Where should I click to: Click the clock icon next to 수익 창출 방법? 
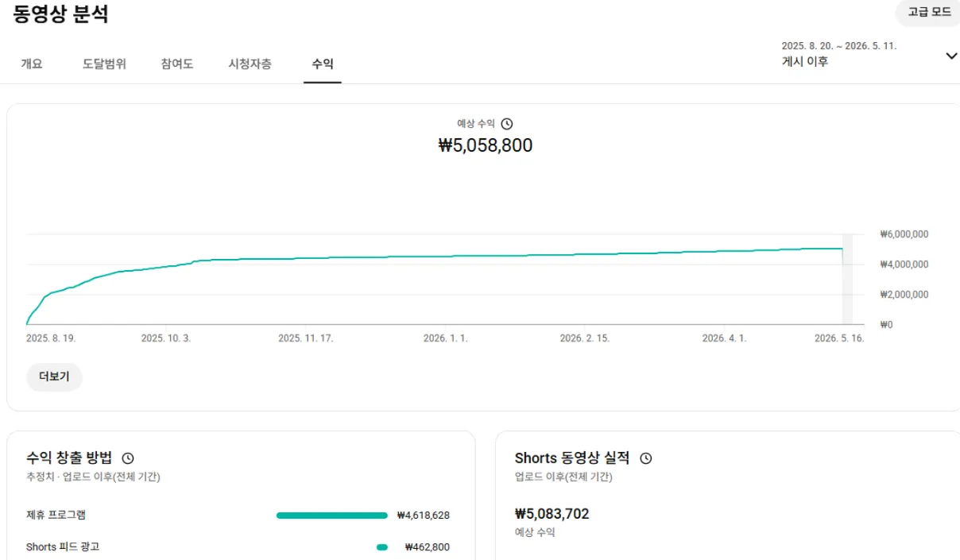click(128, 458)
